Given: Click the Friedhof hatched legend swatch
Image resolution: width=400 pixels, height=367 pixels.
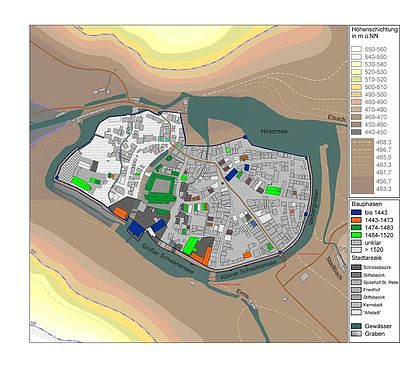Looking at the screenshot, I should point(357,290).
